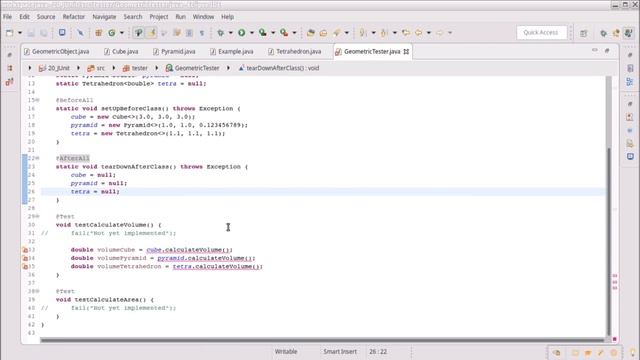Click the green Run button
This screenshot has width=640, height=360.
[x=242, y=33]
